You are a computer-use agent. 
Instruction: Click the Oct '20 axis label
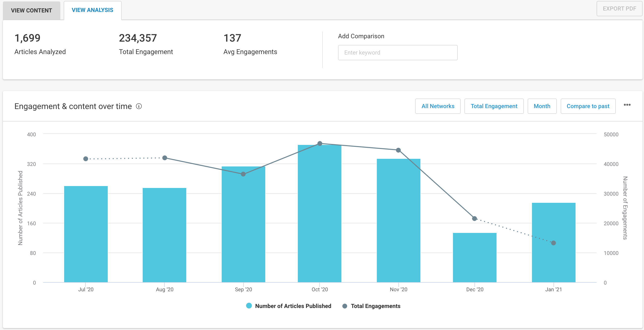(x=320, y=290)
